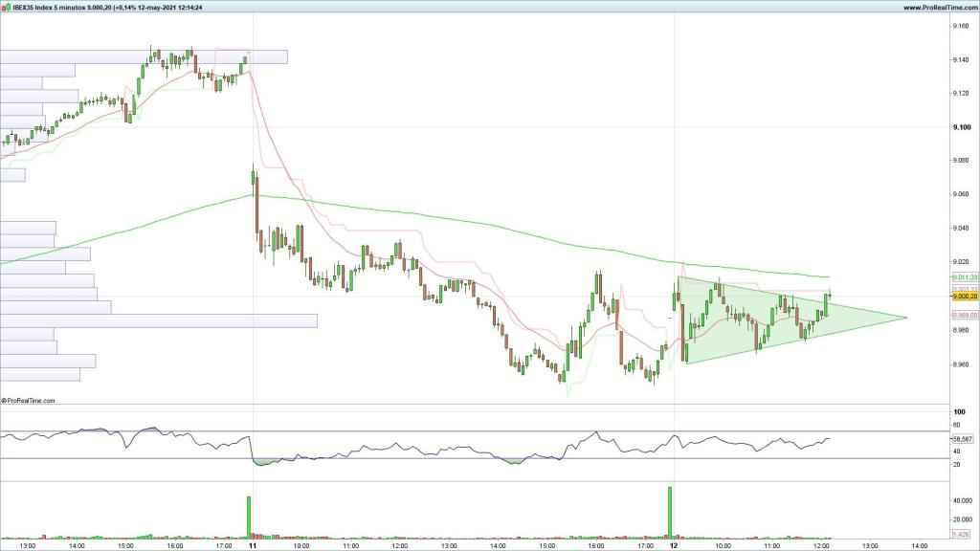Click the 58,567 RSI value label
This screenshot has height=551, width=980.
pos(963,438)
